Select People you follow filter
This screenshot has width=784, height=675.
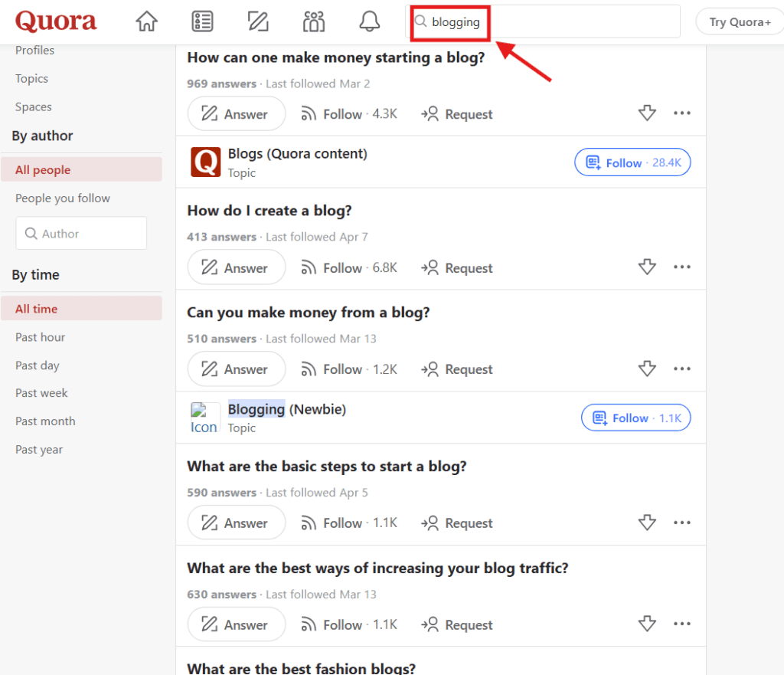tap(63, 198)
